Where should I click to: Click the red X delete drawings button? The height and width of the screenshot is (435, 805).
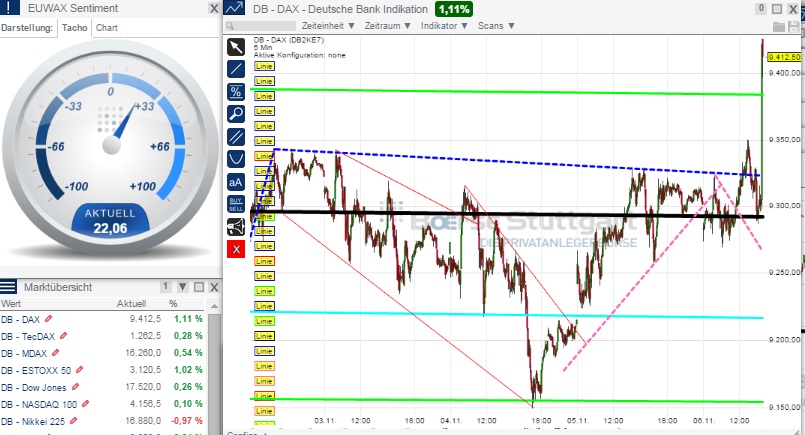click(236, 249)
